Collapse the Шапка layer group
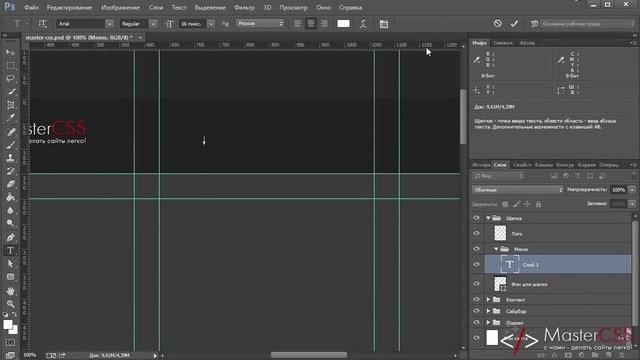640x360 pixels. point(488,218)
